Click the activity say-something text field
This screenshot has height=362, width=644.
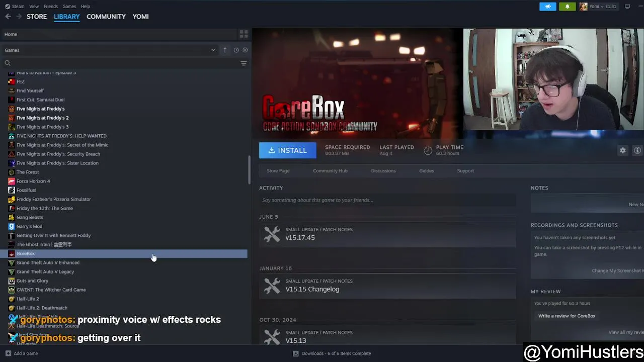[x=387, y=200]
